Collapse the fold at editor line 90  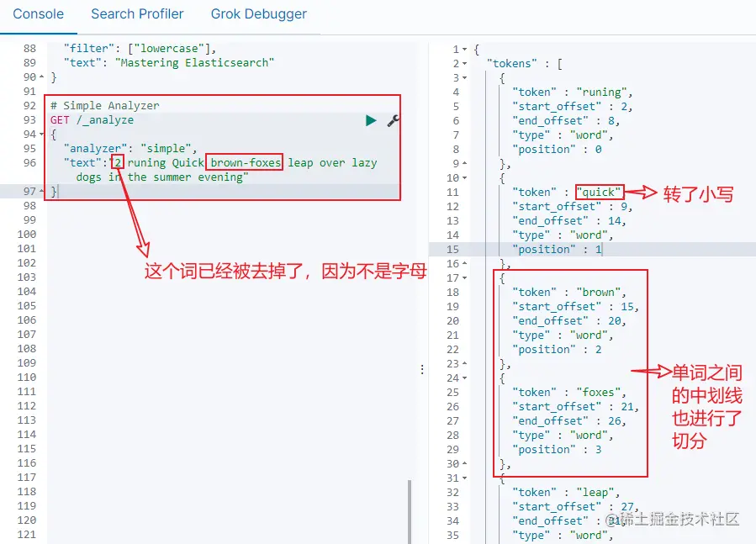tap(41, 77)
